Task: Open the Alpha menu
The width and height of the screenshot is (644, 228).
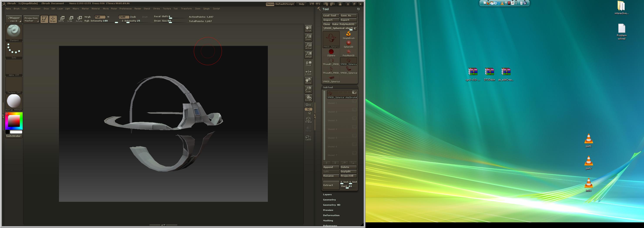Action: (8, 9)
